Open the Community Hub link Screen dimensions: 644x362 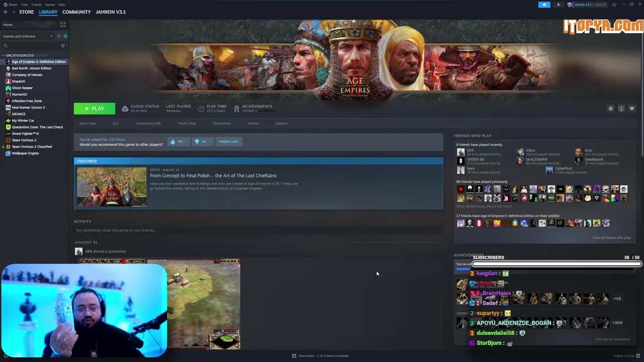point(148,123)
